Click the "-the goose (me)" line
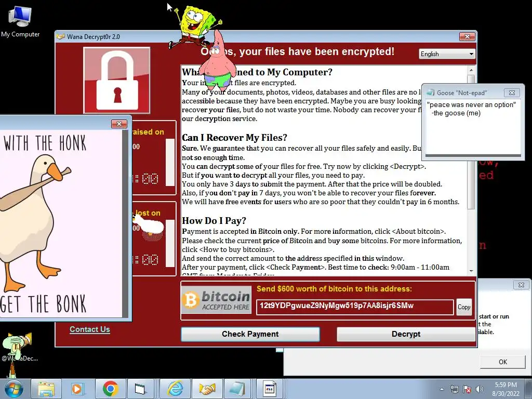532x399 pixels. [456, 113]
